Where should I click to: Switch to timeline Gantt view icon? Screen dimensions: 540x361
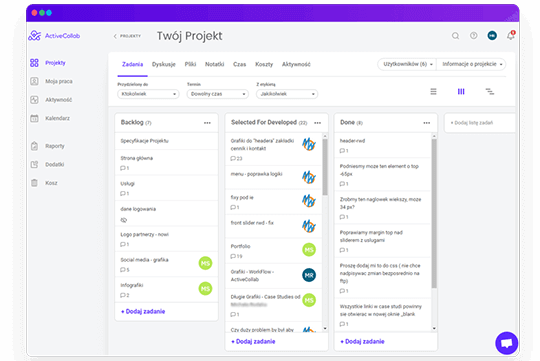click(490, 91)
